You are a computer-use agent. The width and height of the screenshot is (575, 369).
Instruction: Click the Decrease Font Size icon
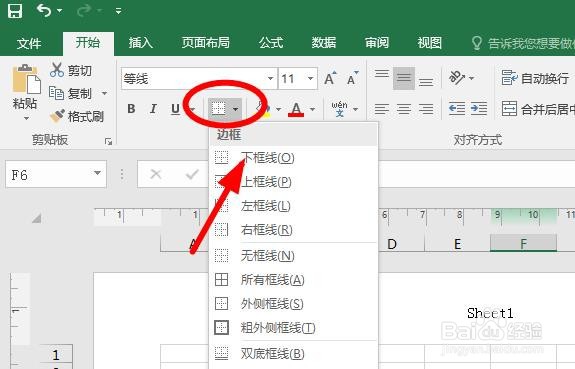coord(353,78)
